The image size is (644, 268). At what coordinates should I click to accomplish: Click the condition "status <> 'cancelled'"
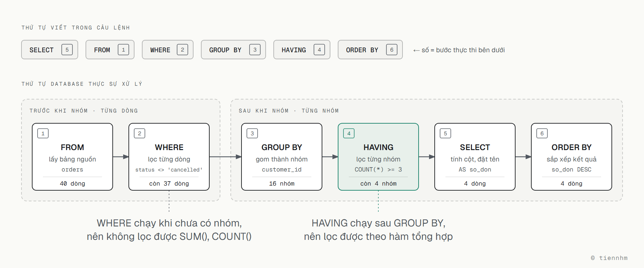[169, 170]
